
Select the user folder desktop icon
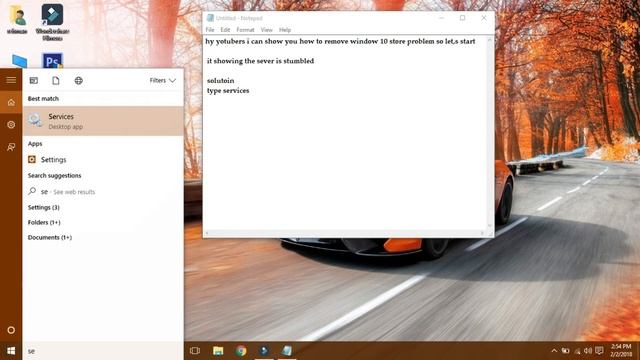pyautogui.click(x=18, y=20)
